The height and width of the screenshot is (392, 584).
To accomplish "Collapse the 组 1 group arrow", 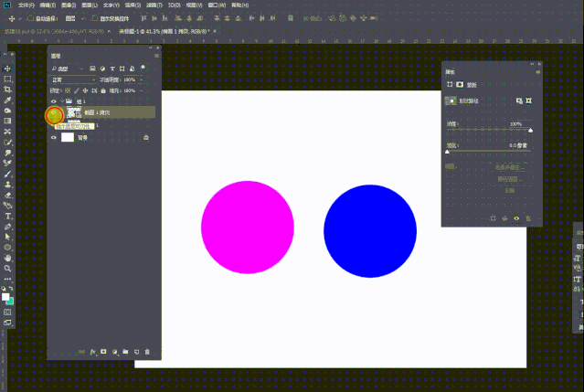I will 63,101.
